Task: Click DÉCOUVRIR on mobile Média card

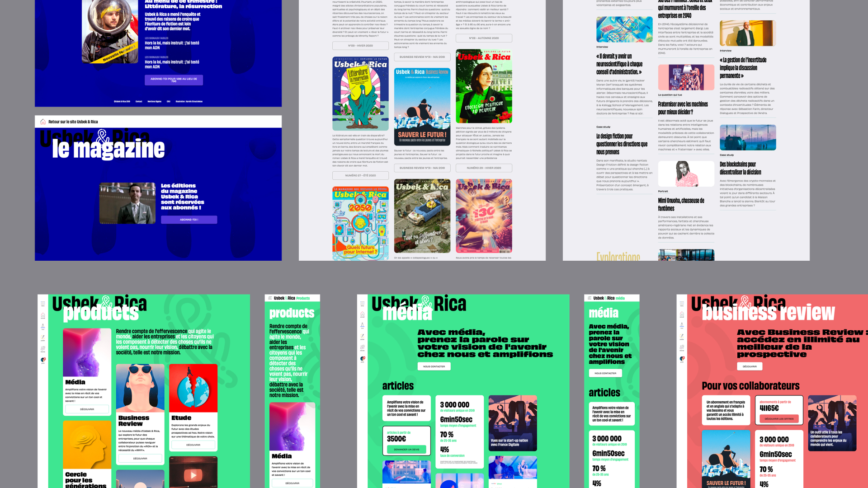Action: click(292, 483)
